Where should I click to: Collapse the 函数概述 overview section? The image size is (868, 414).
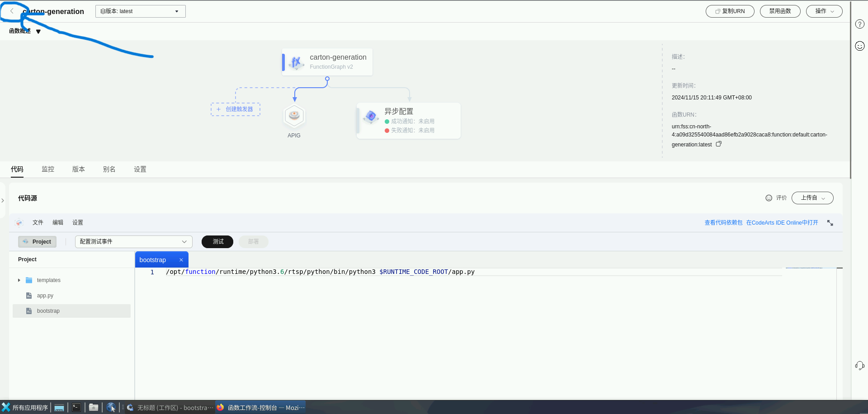(38, 32)
